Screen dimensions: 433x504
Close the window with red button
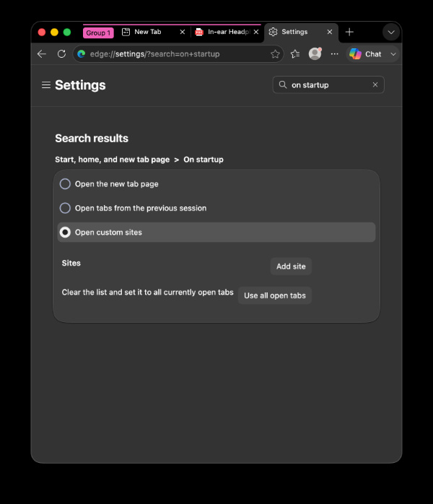41,32
